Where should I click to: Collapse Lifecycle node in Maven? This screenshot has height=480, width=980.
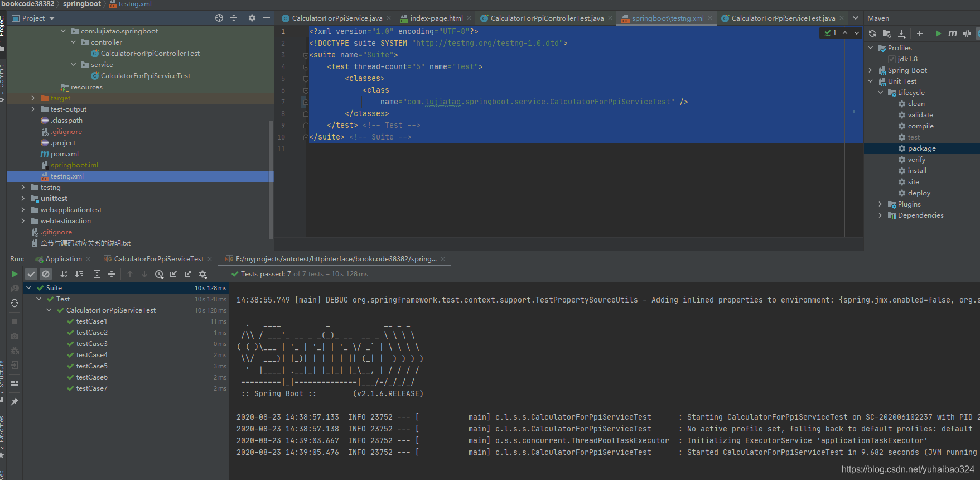881,93
